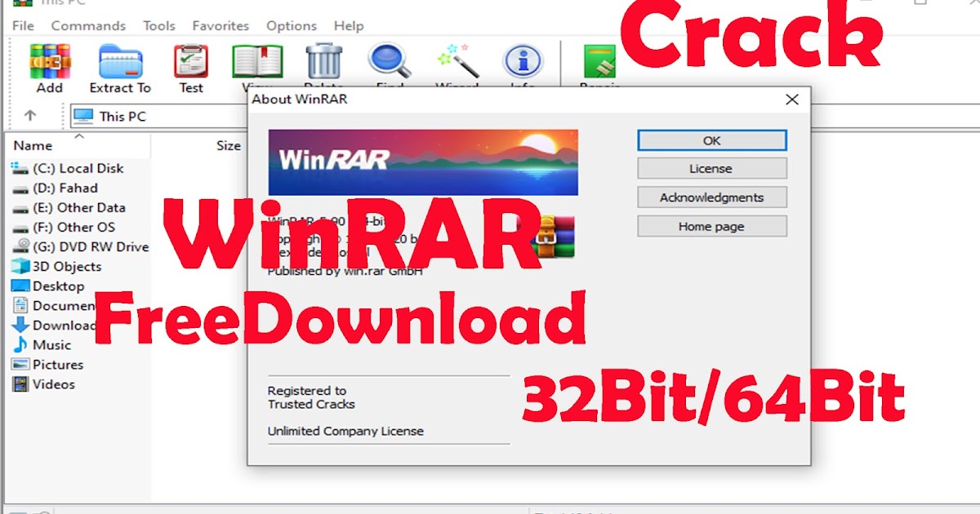The width and height of the screenshot is (980, 514).
Task: Click the 3D Objects folder icon
Action: click(20, 266)
